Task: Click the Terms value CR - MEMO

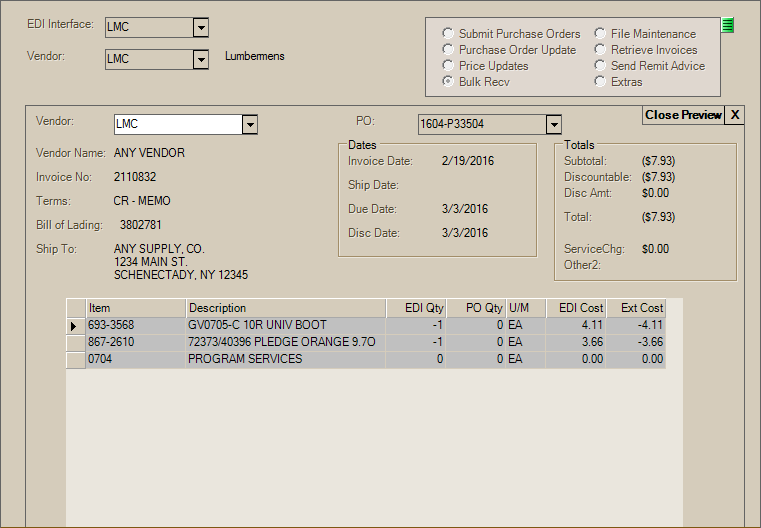Action: [142, 201]
